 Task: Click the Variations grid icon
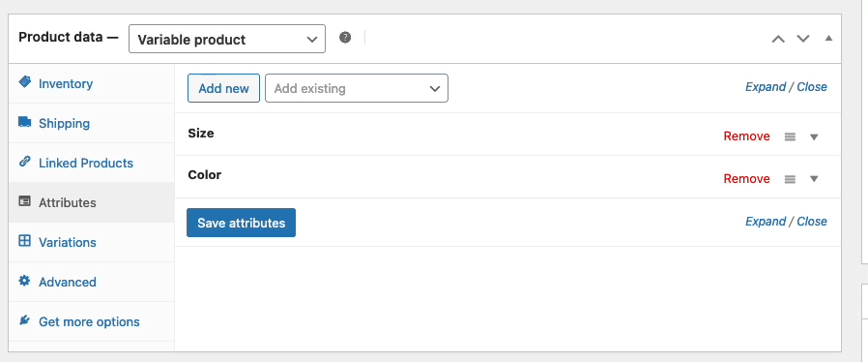(x=24, y=241)
